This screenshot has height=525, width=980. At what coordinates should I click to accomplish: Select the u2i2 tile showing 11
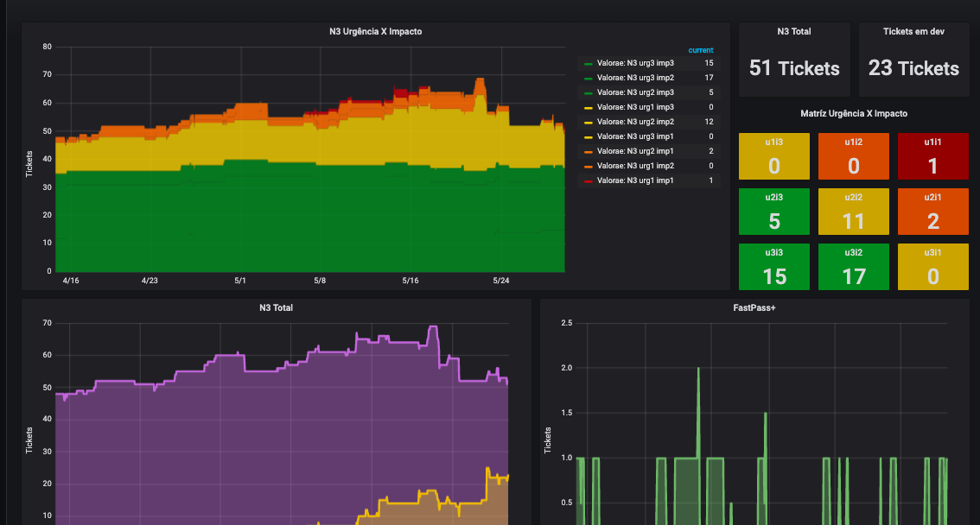(x=854, y=212)
